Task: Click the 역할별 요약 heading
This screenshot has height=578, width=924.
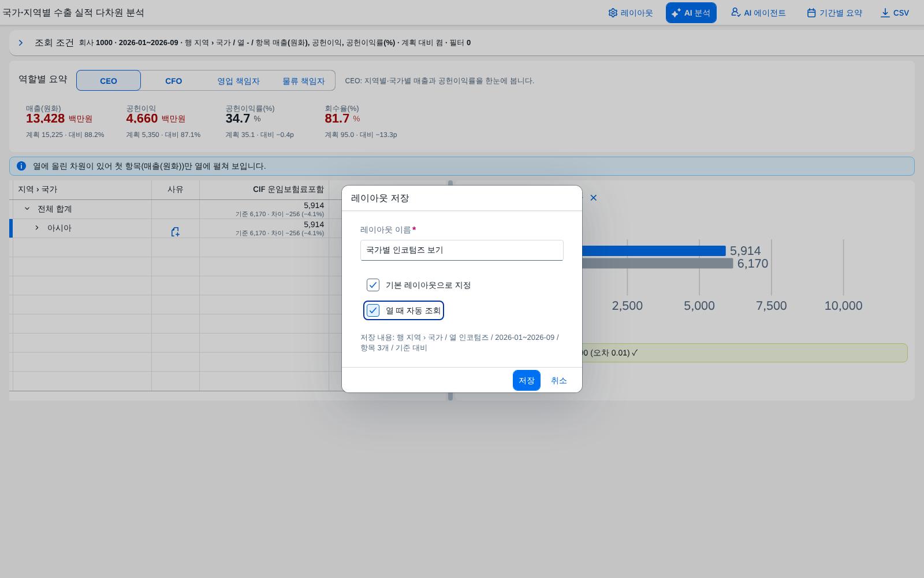Action: pos(43,79)
